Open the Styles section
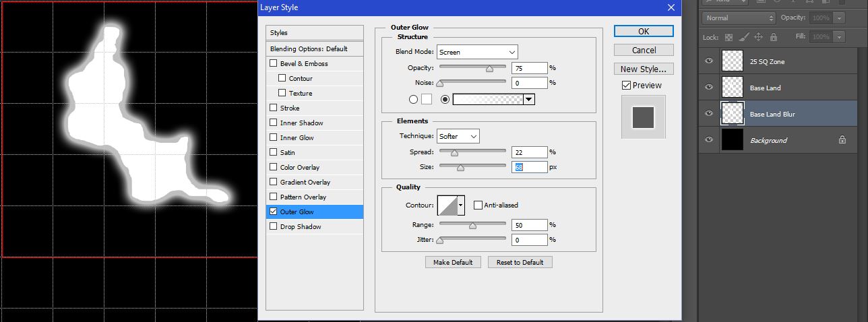The width and height of the screenshot is (868, 322). point(315,32)
